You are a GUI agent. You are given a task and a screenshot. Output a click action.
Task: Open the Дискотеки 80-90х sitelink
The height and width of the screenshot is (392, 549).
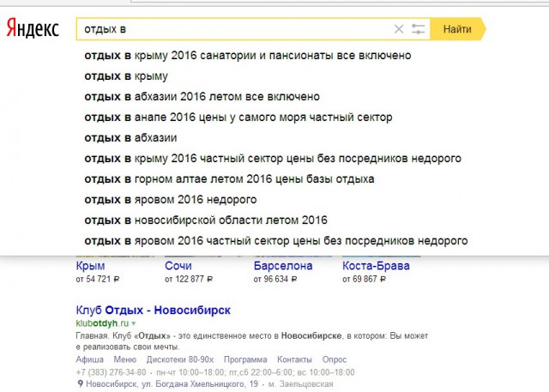click(x=180, y=359)
